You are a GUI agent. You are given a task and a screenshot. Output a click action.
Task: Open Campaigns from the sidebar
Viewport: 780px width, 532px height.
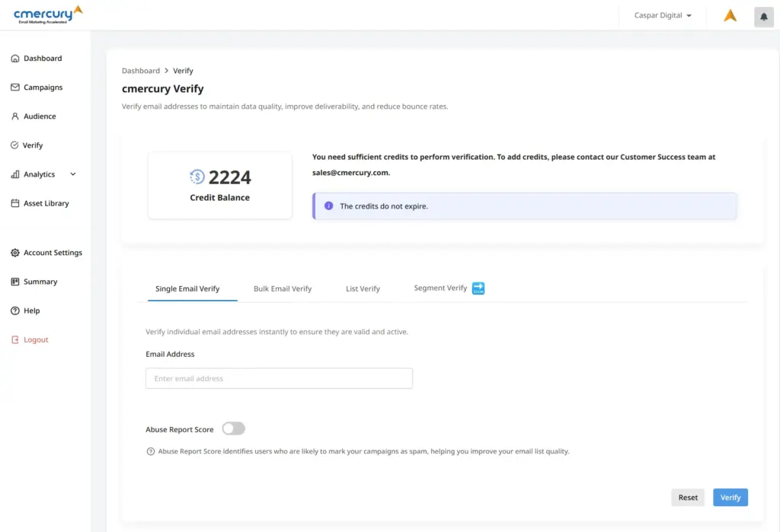[43, 88]
